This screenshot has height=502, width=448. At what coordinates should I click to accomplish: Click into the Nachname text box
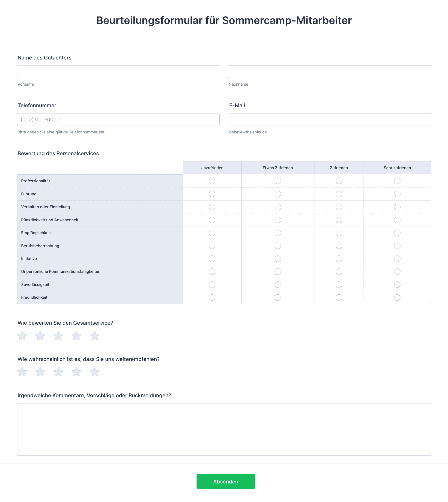[x=329, y=72]
